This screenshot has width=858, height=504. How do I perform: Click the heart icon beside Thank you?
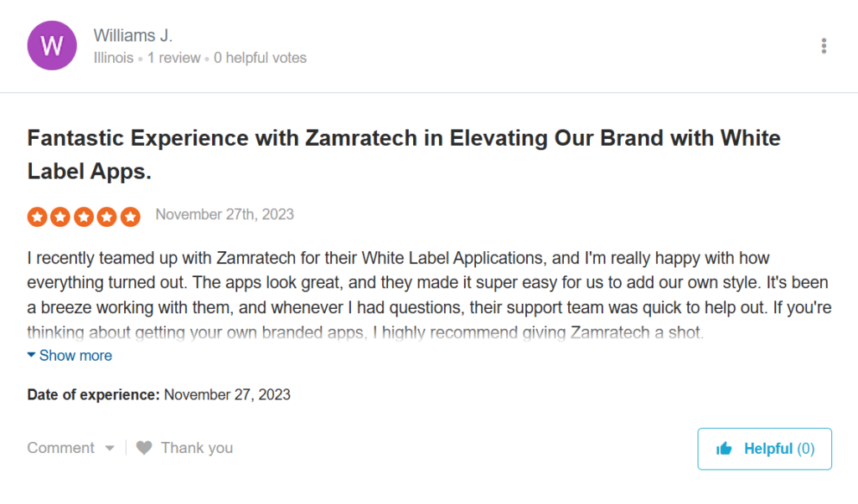pos(144,448)
